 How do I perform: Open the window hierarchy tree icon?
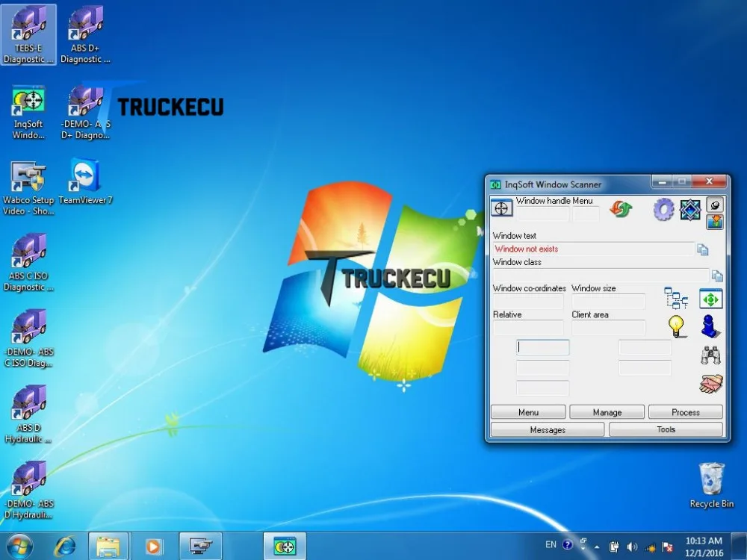(x=675, y=298)
